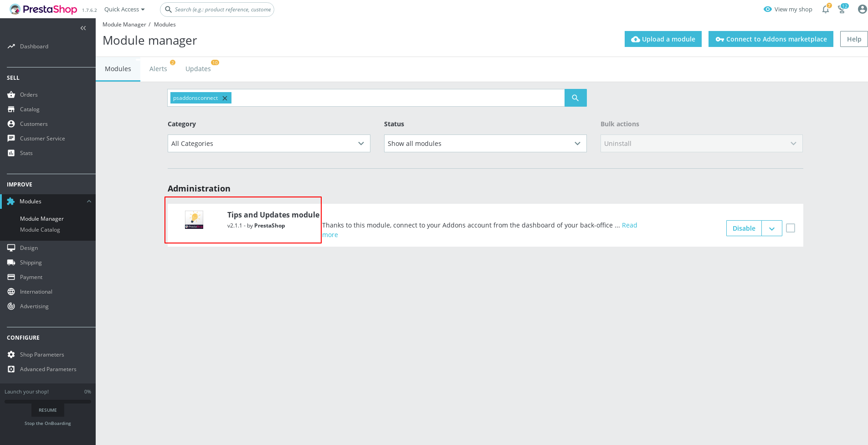The image size is (868, 445).
Task: Tick the Tips and Updates module checkbox
Action: 791,228
